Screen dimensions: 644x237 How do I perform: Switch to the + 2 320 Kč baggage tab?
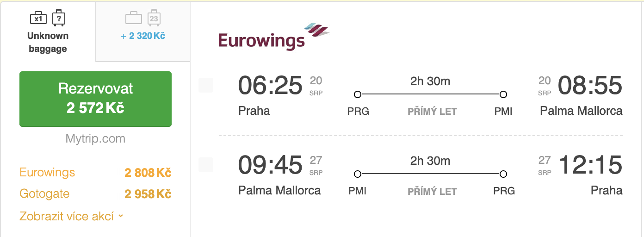[x=143, y=31]
